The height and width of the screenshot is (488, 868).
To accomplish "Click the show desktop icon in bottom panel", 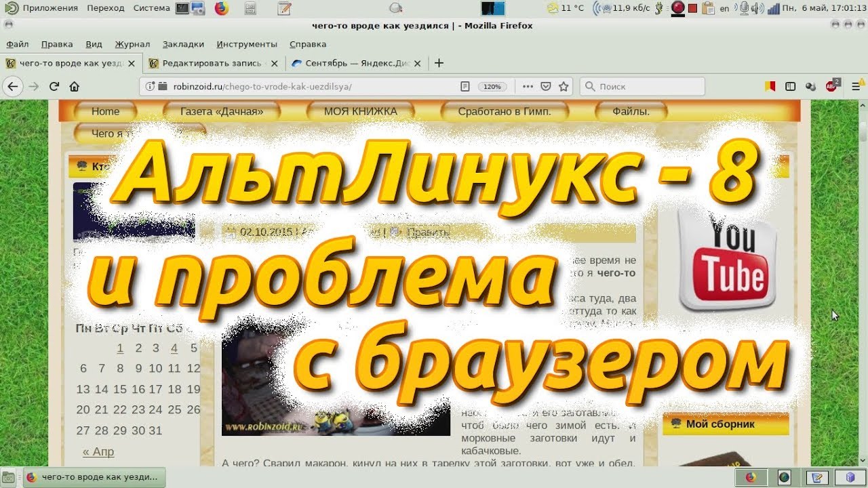I will click(9, 477).
